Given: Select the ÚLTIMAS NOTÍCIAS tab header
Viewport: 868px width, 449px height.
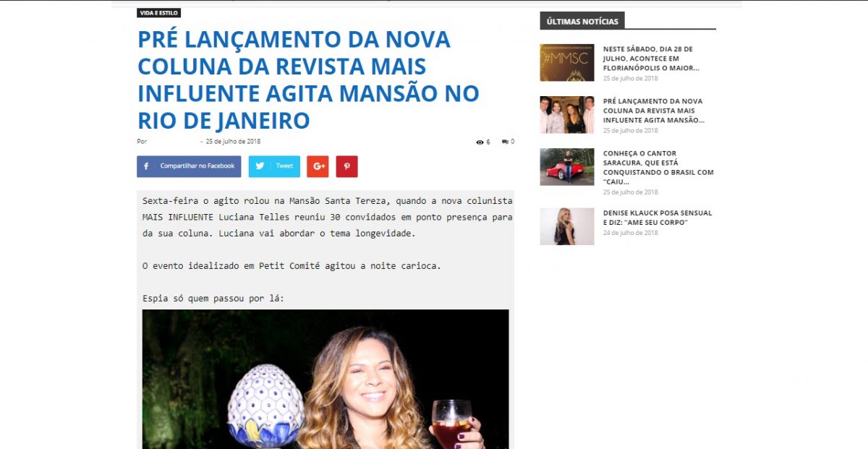Looking at the screenshot, I should pyautogui.click(x=582, y=21).
